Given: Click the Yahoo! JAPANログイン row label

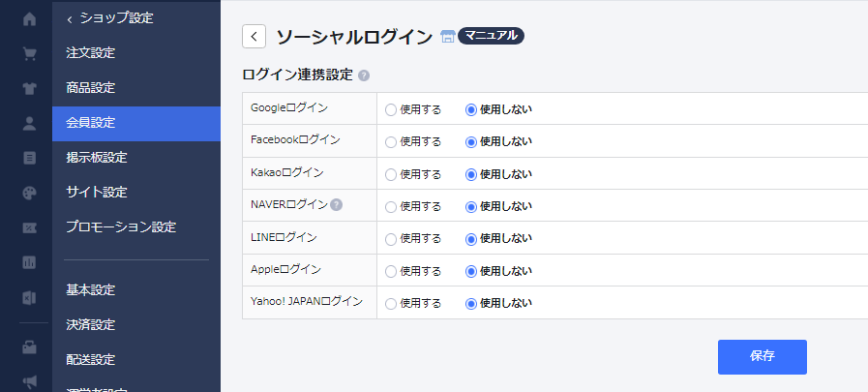Looking at the screenshot, I should coord(307,302).
